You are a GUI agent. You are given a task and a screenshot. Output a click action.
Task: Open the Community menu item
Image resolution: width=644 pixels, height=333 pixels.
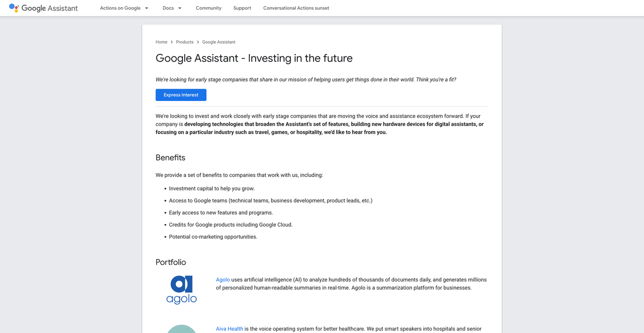[x=208, y=8]
